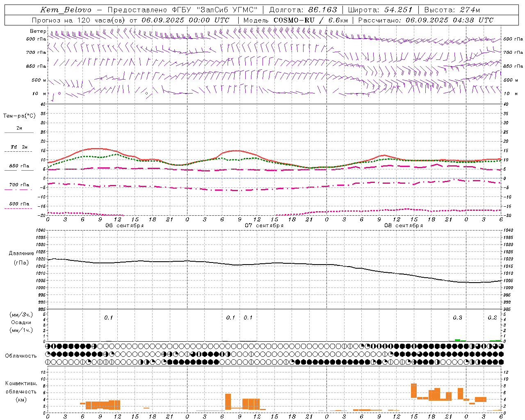Click the left '10 м' wind level label

[x=39, y=94]
